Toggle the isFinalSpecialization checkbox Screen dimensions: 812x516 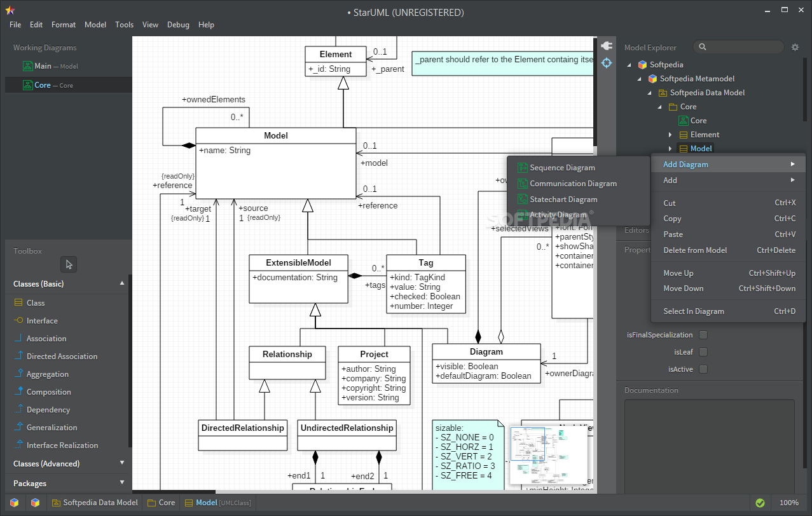pos(703,335)
